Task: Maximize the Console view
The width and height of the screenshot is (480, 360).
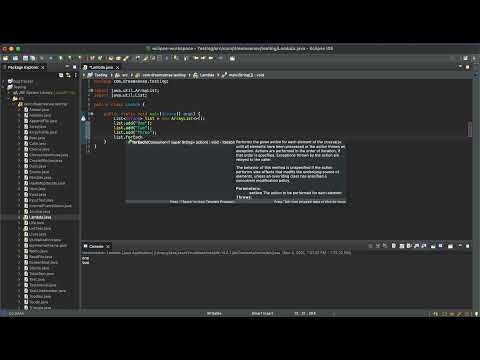Action: pos(468,246)
